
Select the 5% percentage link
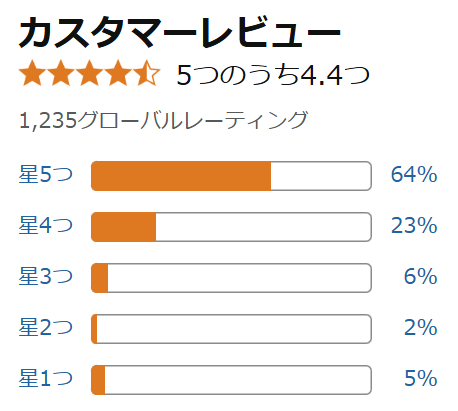[x=421, y=378]
